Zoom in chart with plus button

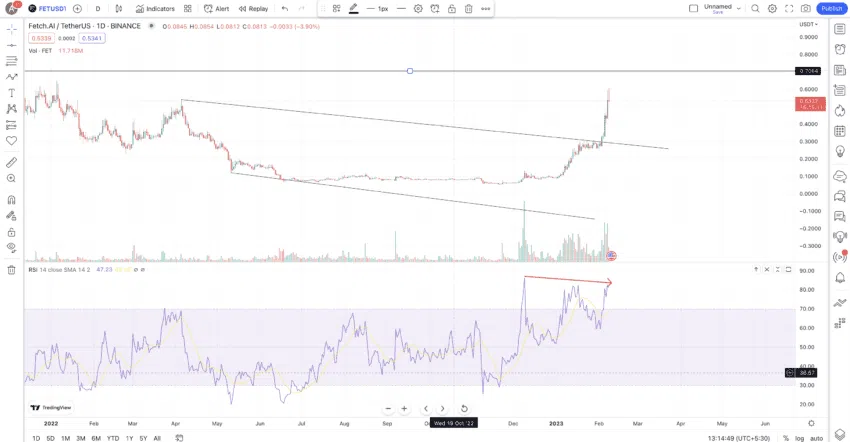(404, 408)
